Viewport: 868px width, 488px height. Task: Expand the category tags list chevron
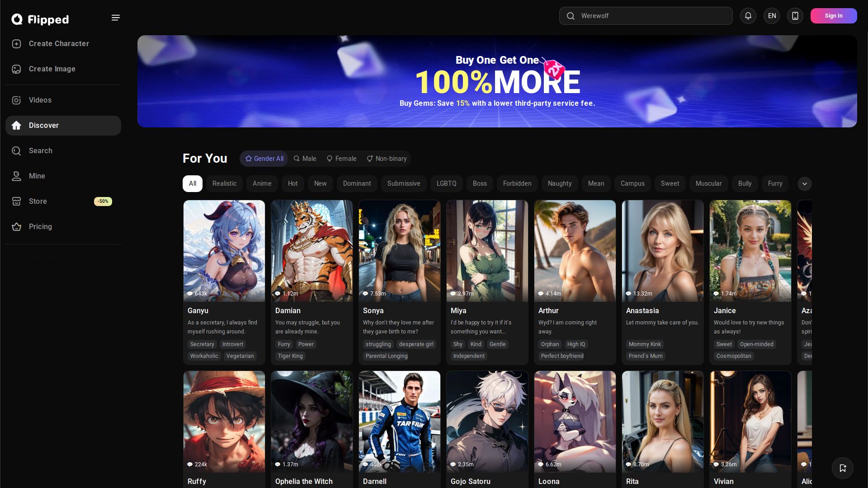pos(805,184)
